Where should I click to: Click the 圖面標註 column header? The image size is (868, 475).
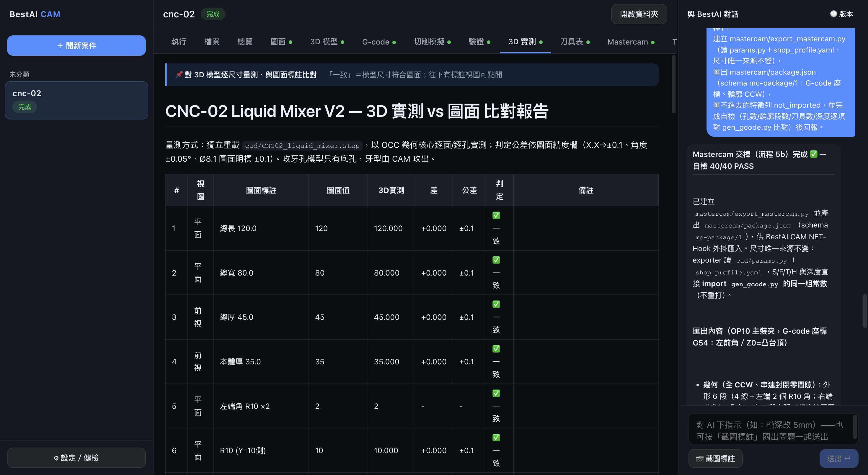tap(261, 190)
